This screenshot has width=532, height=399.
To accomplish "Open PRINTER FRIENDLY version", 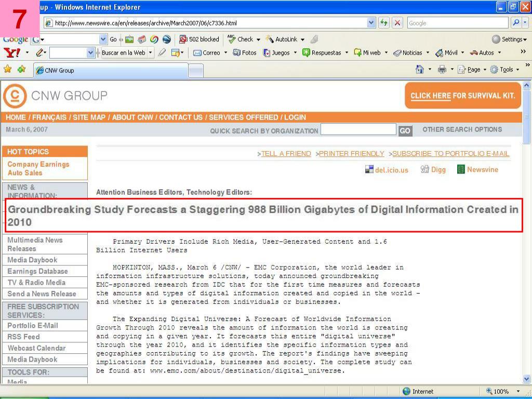I will point(352,154).
